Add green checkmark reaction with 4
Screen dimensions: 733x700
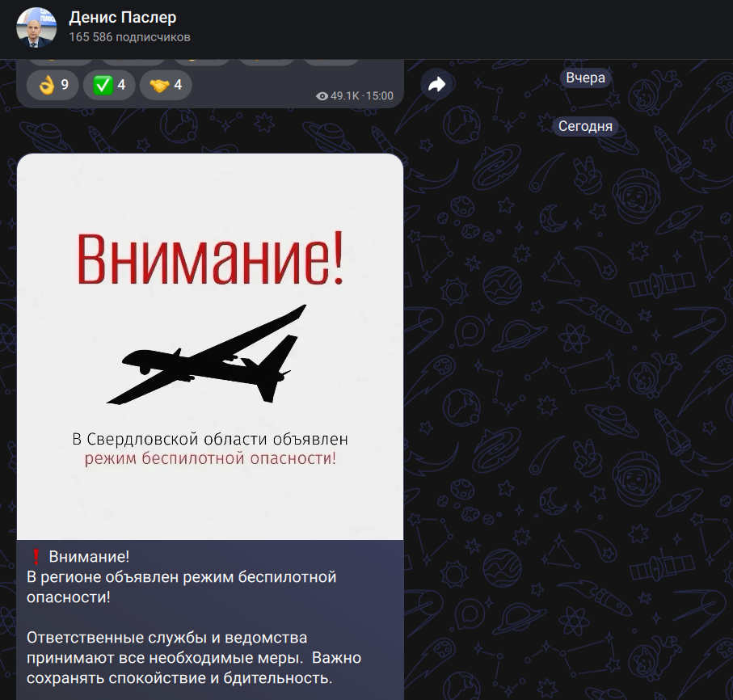point(109,85)
